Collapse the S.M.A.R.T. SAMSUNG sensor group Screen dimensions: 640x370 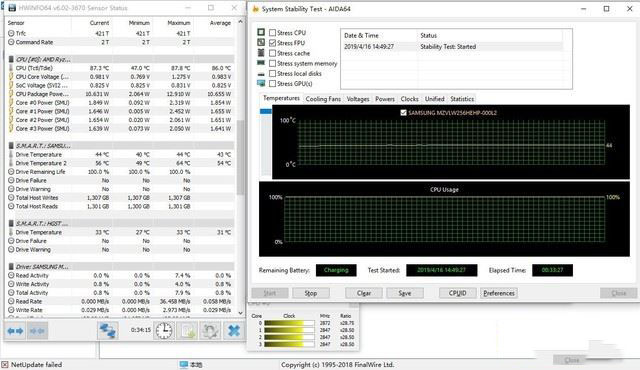point(121,145)
